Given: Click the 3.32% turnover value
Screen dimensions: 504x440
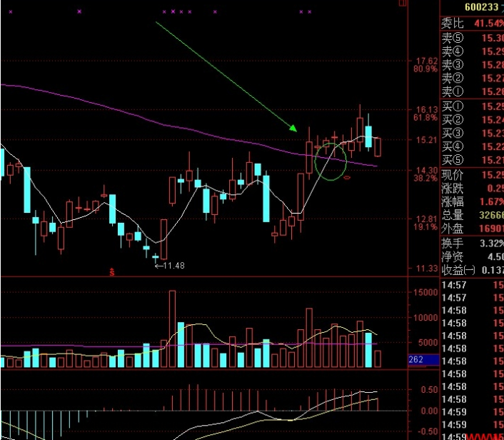Looking at the screenshot, I should point(492,244).
